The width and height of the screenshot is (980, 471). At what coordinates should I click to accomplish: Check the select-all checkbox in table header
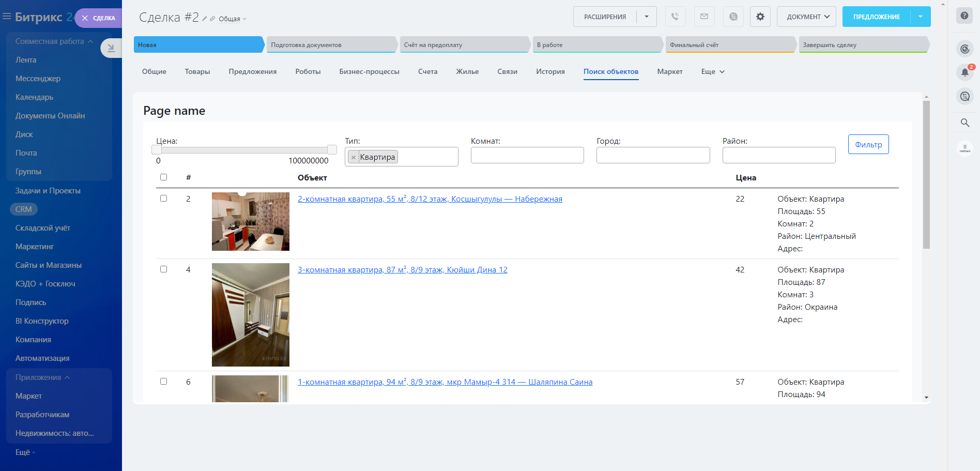[x=164, y=177]
